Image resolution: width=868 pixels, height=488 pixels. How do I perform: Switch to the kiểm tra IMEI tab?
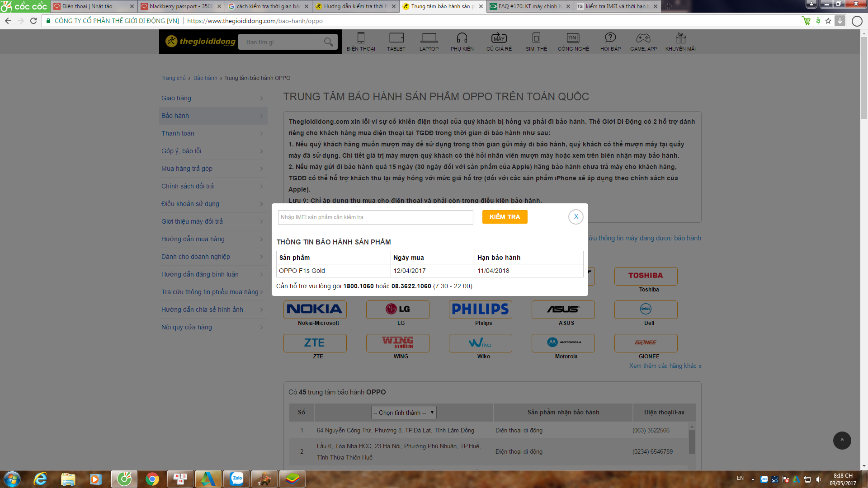(x=617, y=6)
